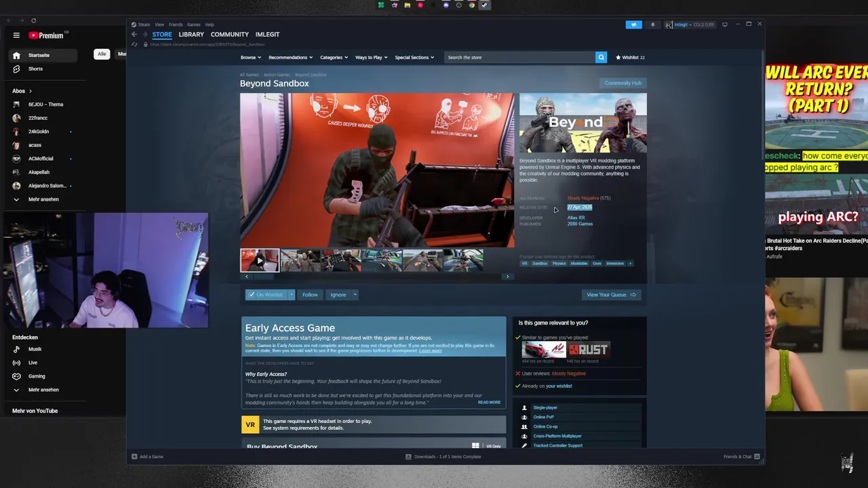Click the Follow button
868x488 pixels.
(310, 295)
